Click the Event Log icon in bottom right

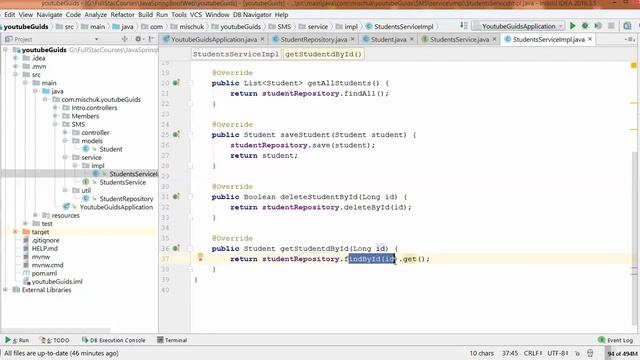601,340
